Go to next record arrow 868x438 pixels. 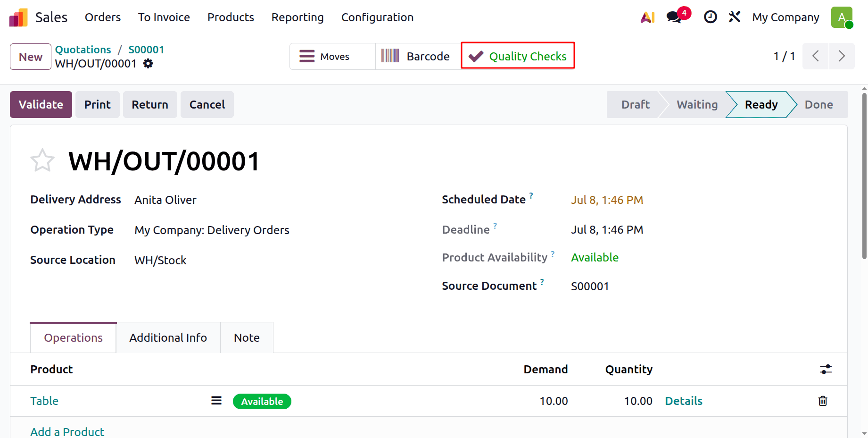[842, 56]
